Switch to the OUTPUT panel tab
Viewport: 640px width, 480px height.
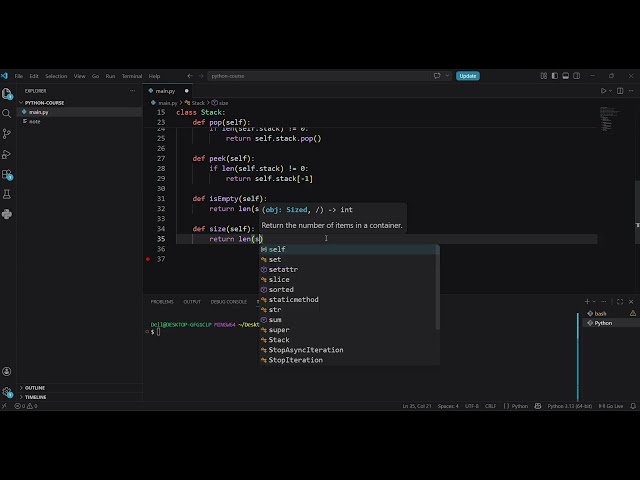coord(192,302)
